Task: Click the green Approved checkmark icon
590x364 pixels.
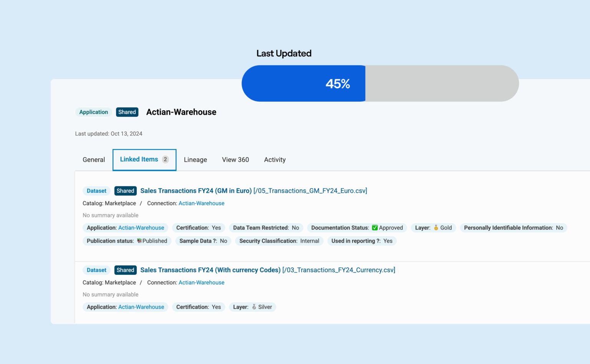Action: pos(375,228)
